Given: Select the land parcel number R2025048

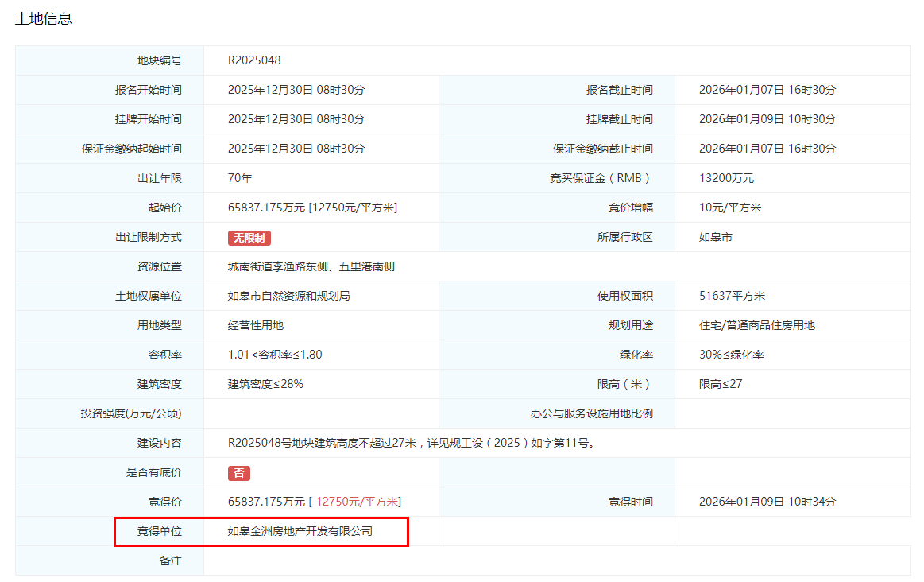Looking at the screenshot, I should [x=254, y=60].
